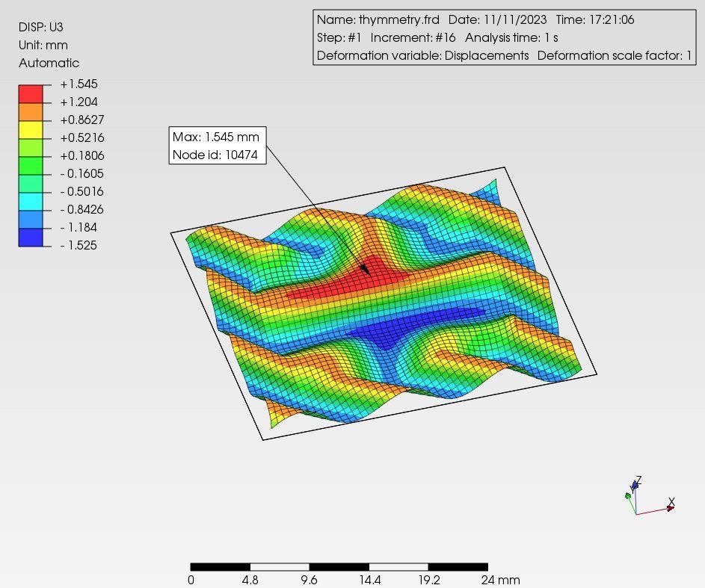Click the '+0.8627' legend value
705x588 pixels.
(82, 120)
